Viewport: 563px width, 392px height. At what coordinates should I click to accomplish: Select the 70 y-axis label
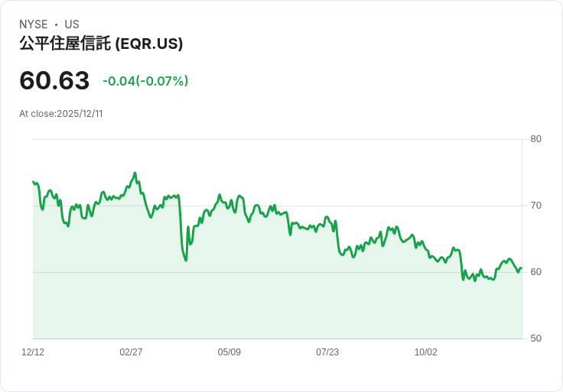click(536, 206)
